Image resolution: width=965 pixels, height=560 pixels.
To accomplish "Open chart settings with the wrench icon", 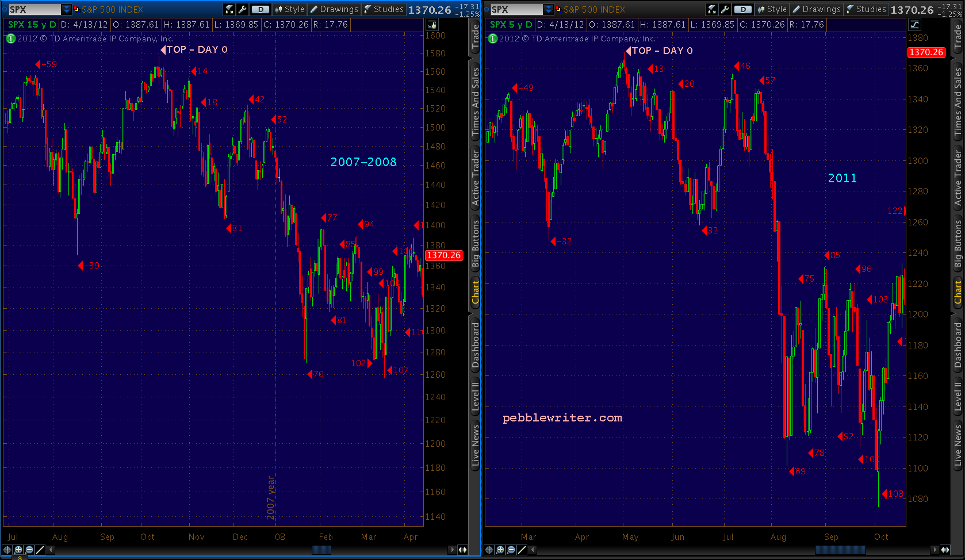I will click(x=242, y=9).
